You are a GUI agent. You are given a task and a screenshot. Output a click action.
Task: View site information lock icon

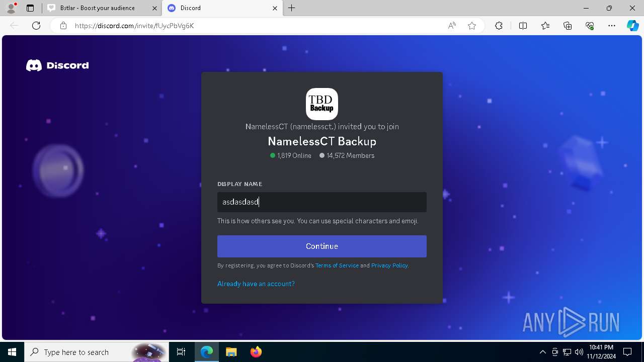63,26
